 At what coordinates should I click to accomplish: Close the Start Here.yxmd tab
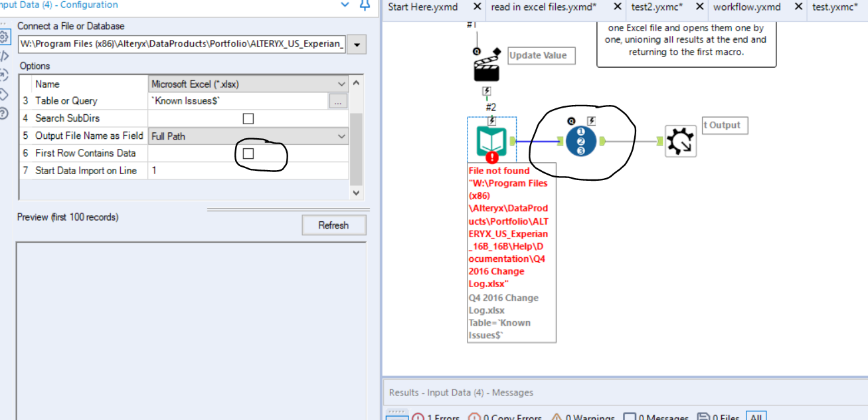point(476,7)
